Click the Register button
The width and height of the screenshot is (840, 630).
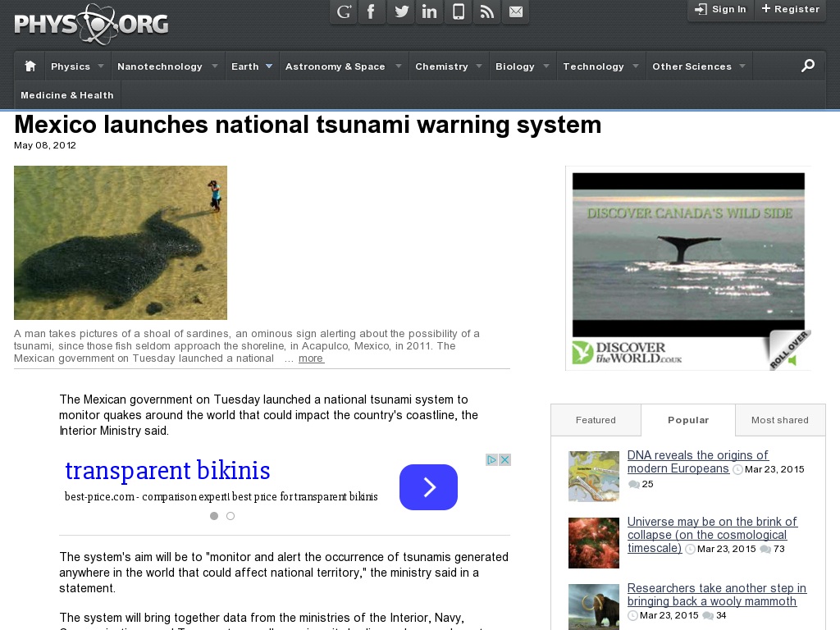[789, 10]
